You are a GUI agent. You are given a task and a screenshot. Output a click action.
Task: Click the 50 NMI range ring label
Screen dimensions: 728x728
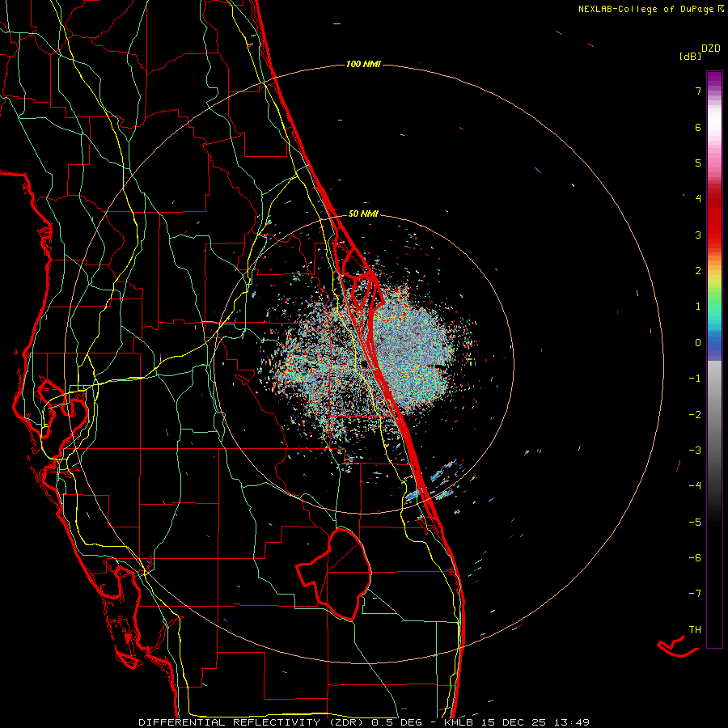coord(363,214)
